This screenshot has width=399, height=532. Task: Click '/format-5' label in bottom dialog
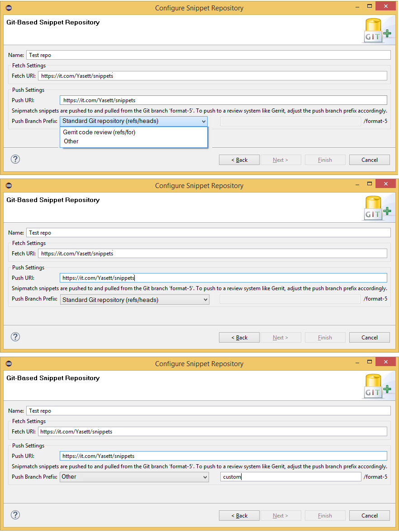[x=375, y=477]
